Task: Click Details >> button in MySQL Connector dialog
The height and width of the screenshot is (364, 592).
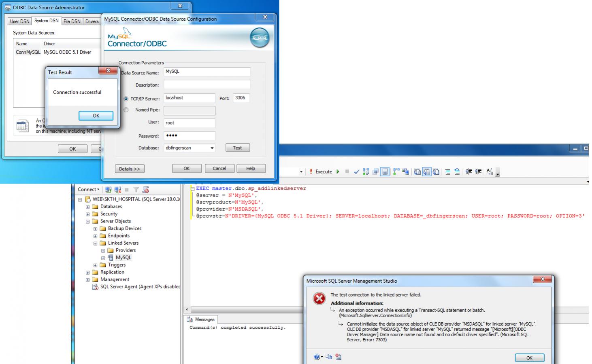Action: pyautogui.click(x=130, y=169)
